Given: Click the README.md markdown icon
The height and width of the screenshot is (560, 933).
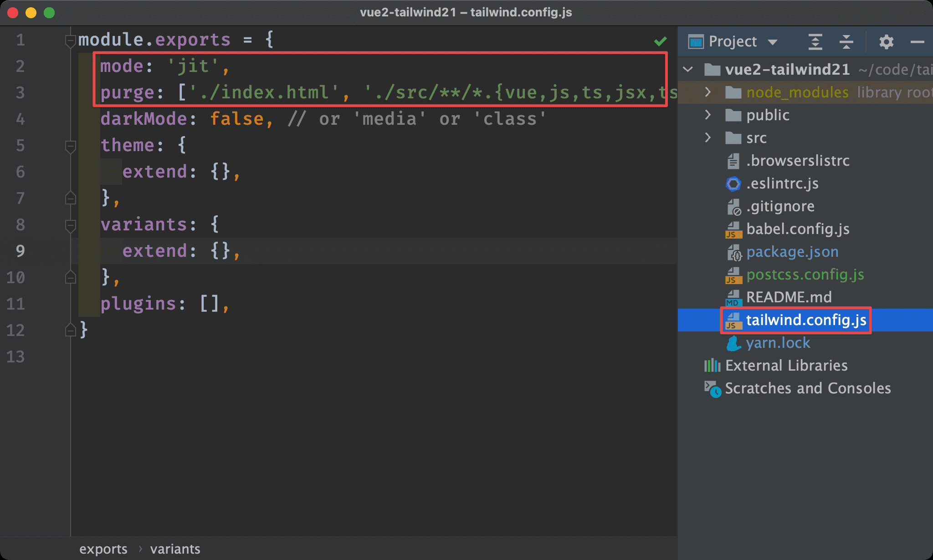Looking at the screenshot, I should pos(733,298).
